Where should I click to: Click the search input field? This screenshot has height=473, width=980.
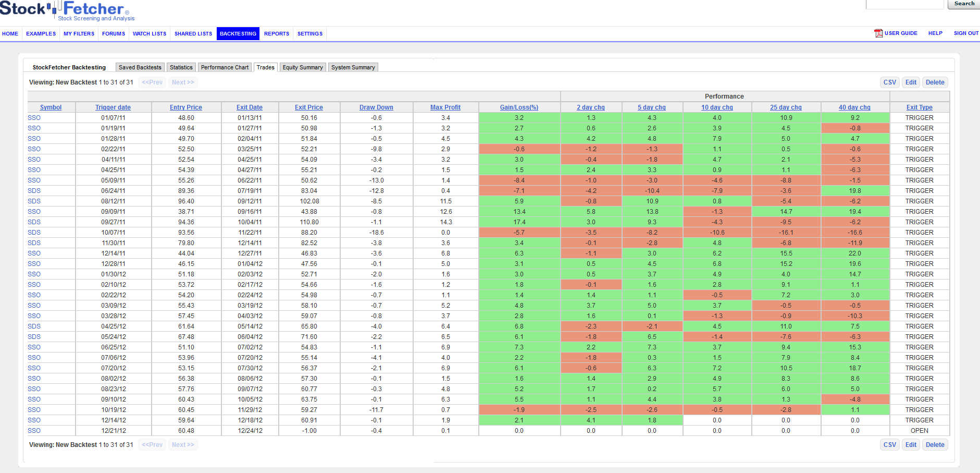click(x=904, y=4)
